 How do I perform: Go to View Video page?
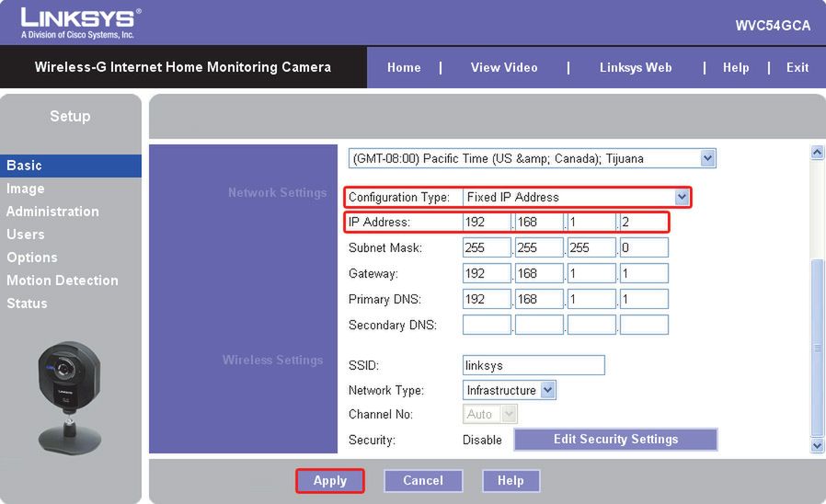point(504,67)
